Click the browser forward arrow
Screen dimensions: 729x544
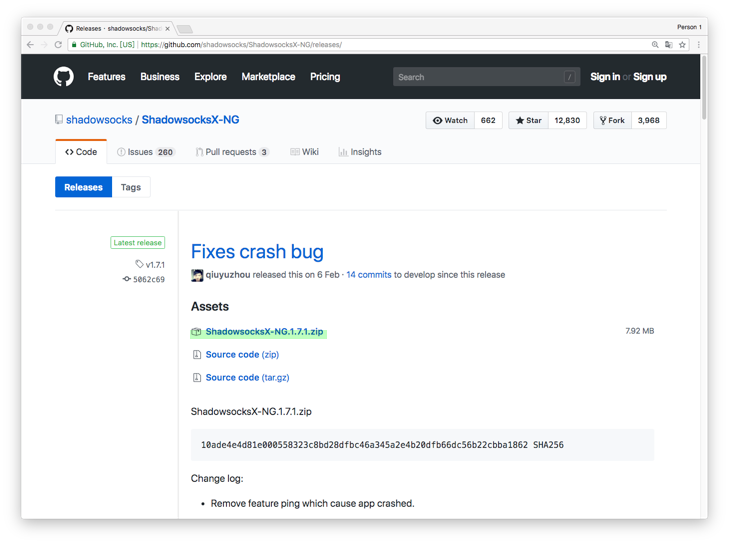(x=44, y=45)
